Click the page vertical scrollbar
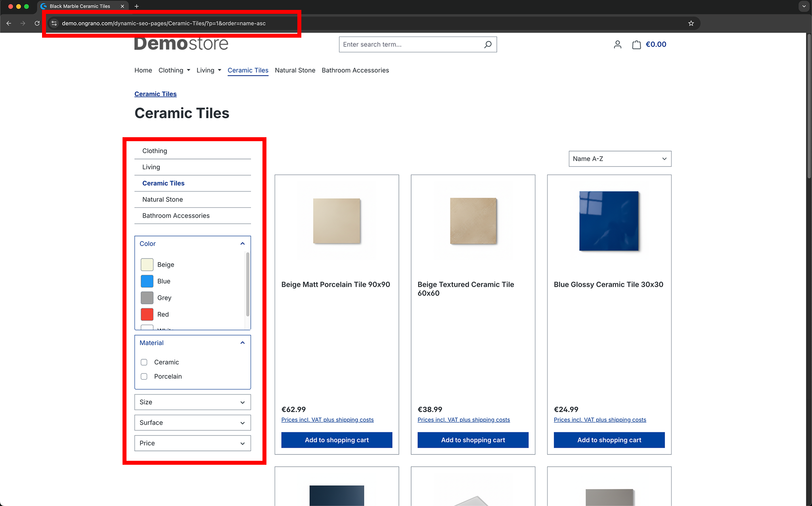Screen dimensions: 812x506 coord(809,107)
